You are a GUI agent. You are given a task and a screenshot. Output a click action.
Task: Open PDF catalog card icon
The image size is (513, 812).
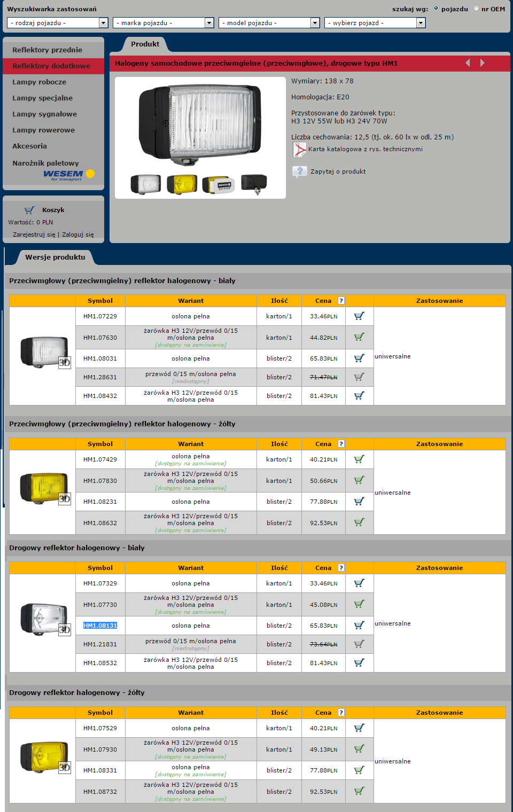[x=300, y=150]
